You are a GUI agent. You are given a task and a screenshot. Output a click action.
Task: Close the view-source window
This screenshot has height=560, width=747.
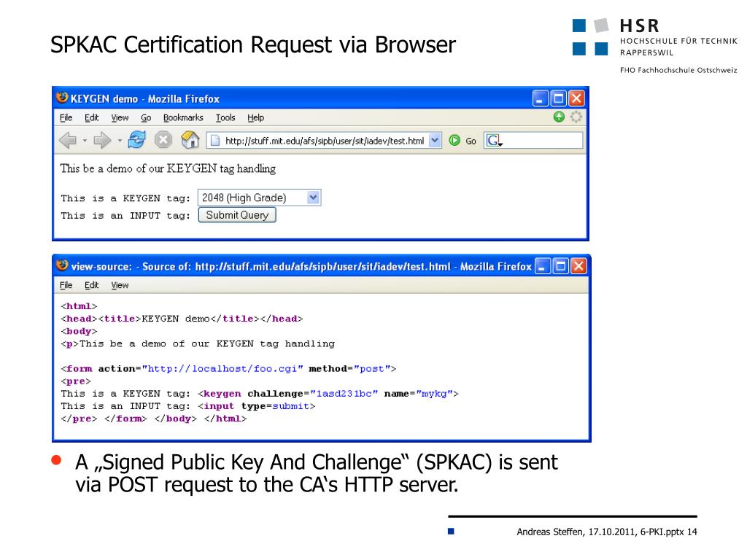click(x=578, y=266)
